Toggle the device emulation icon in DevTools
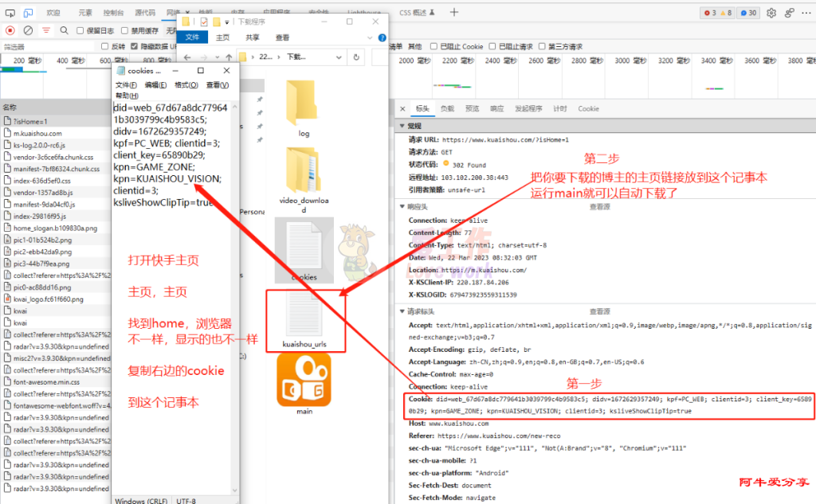 tap(28, 13)
